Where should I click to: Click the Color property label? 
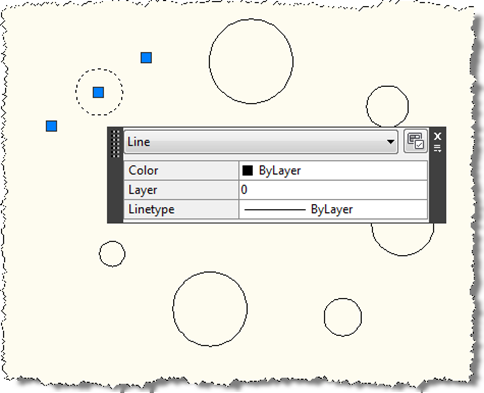(143, 170)
